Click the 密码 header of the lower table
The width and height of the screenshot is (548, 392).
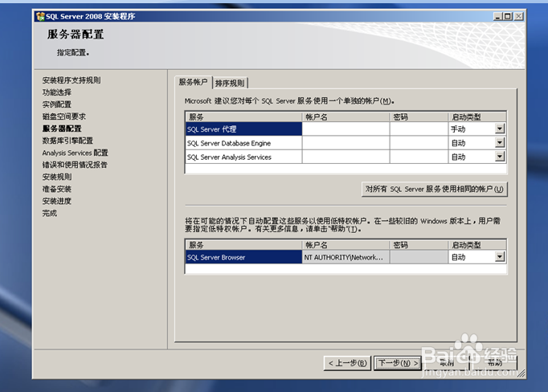click(419, 245)
